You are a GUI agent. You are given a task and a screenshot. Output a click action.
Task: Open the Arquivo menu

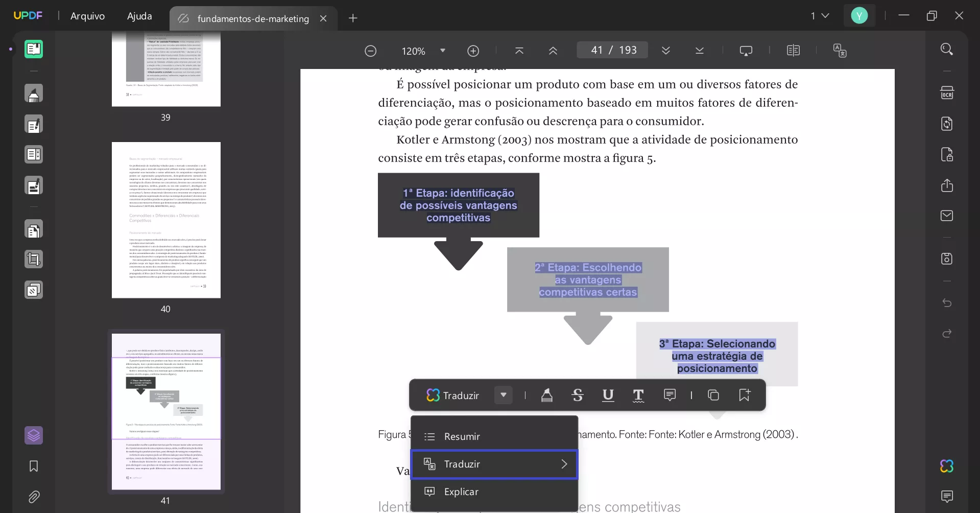coord(87,16)
